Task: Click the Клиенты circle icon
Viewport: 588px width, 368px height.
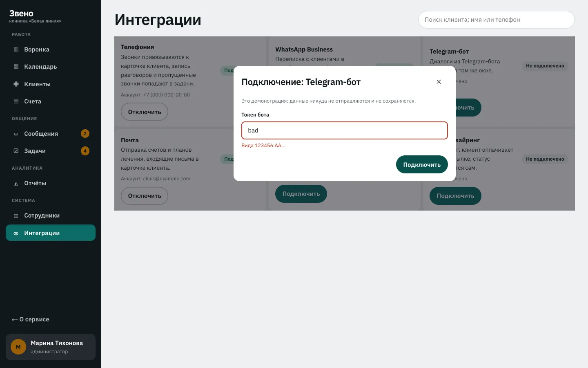Action: (16, 84)
